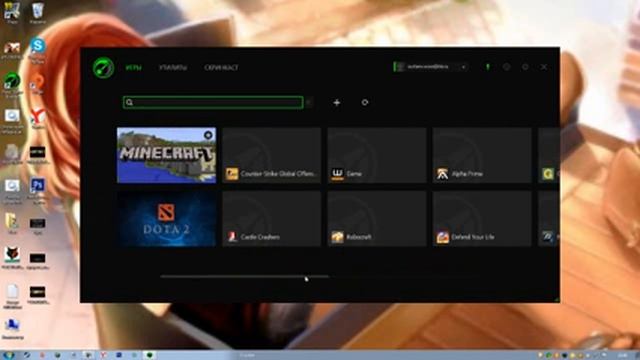640x360 pixels.
Task: Open the СКРИНКАСТ tab
Action: coord(221,67)
